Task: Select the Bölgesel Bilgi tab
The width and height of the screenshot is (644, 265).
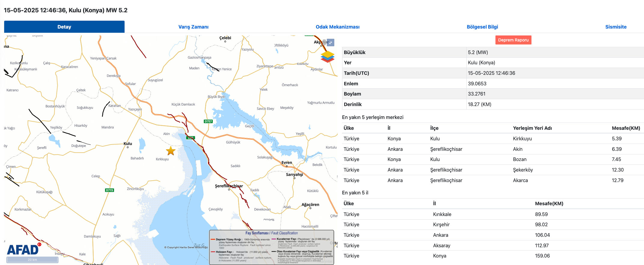Action: [482, 27]
